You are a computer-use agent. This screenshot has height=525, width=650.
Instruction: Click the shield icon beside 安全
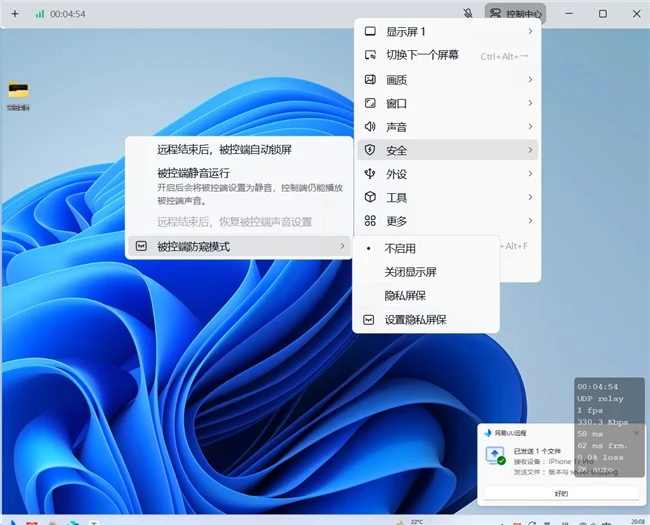[x=370, y=150]
